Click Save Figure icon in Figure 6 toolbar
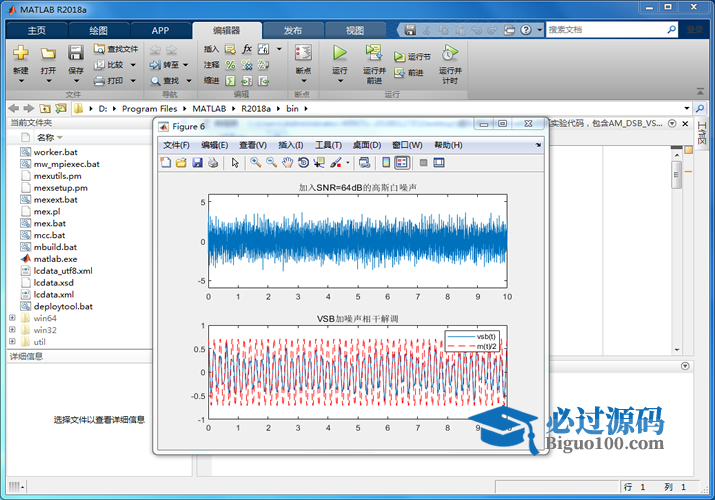Viewport: 715px width, 500px height. [x=197, y=163]
